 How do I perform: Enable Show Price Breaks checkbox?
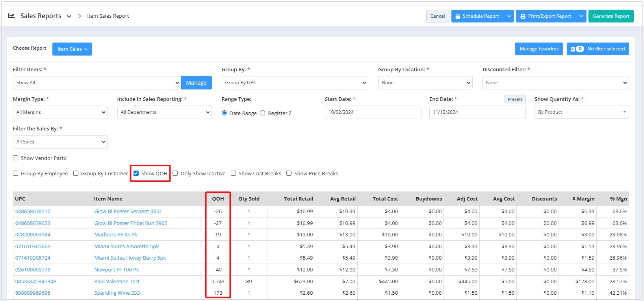[x=289, y=173]
